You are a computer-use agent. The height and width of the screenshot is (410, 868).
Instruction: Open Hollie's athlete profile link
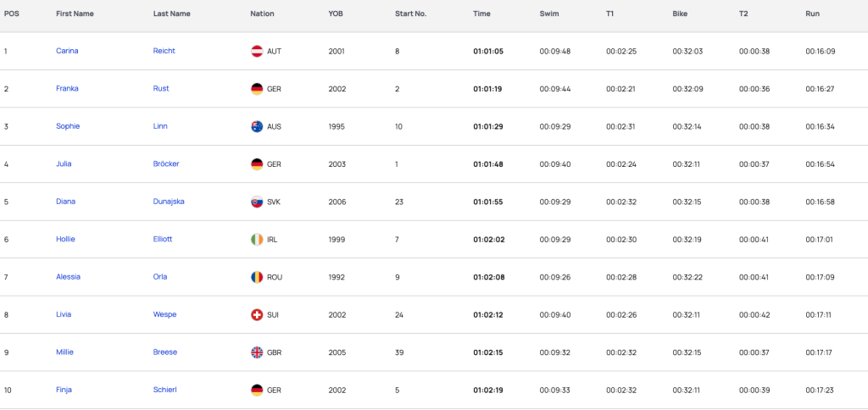click(65, 239)
